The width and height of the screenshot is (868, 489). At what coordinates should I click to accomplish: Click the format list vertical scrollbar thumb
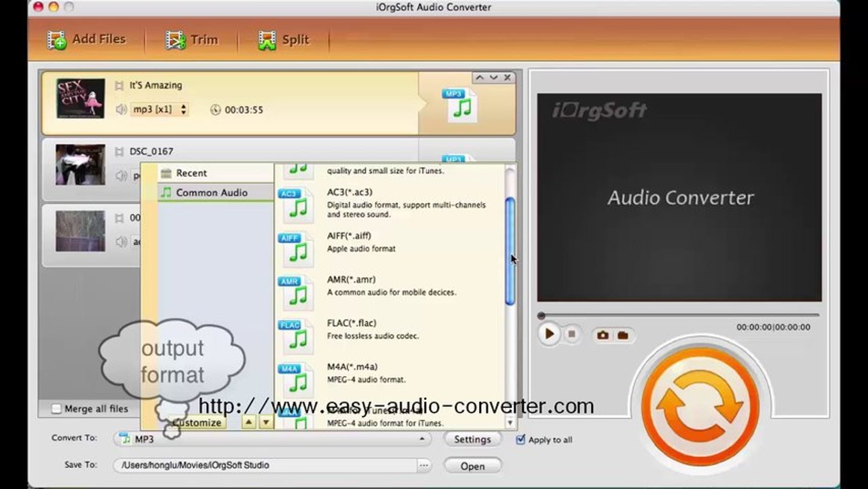coord(510,251)
